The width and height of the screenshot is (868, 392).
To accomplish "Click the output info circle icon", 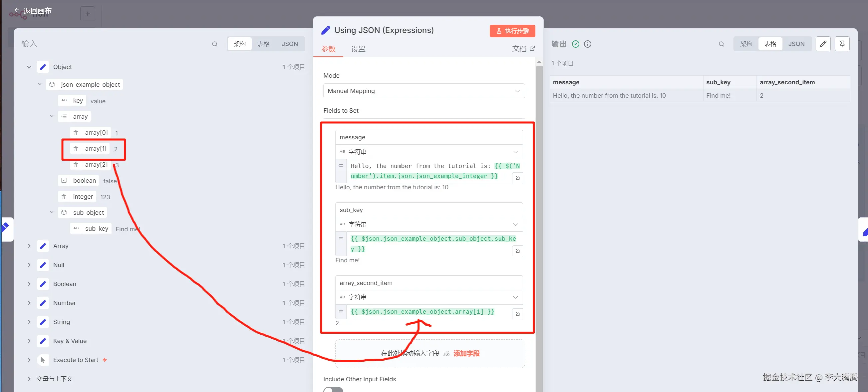I will point(587,44).
